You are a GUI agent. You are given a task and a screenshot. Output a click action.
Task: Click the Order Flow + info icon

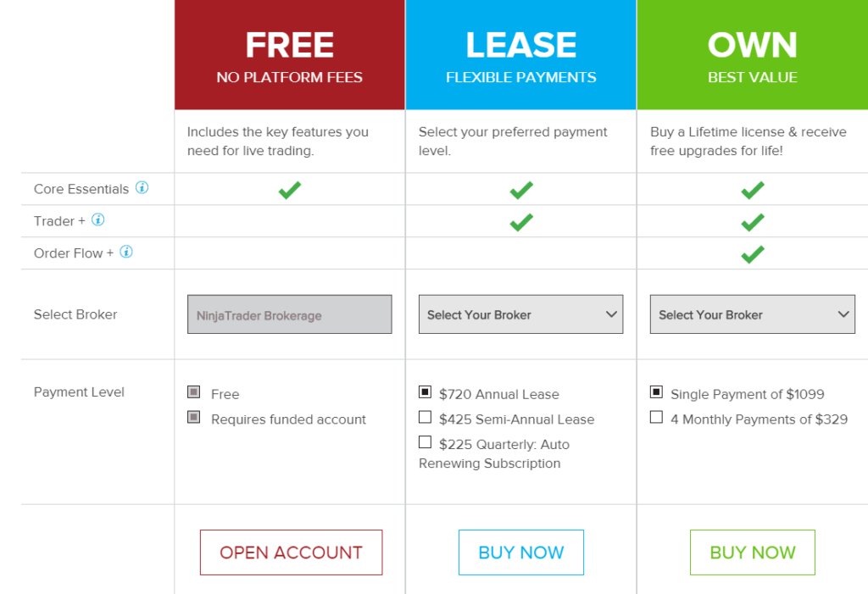[126, 252]
